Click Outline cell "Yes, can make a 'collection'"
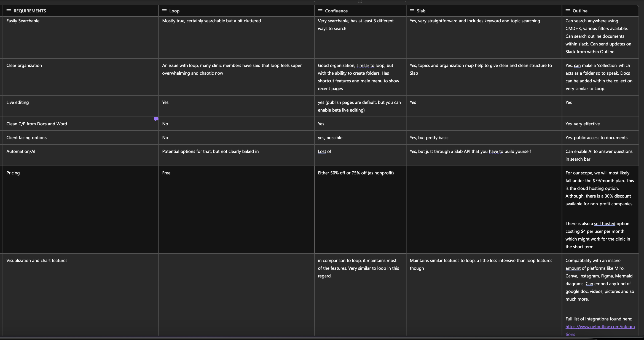644x340 pixels. coord(600,77)
